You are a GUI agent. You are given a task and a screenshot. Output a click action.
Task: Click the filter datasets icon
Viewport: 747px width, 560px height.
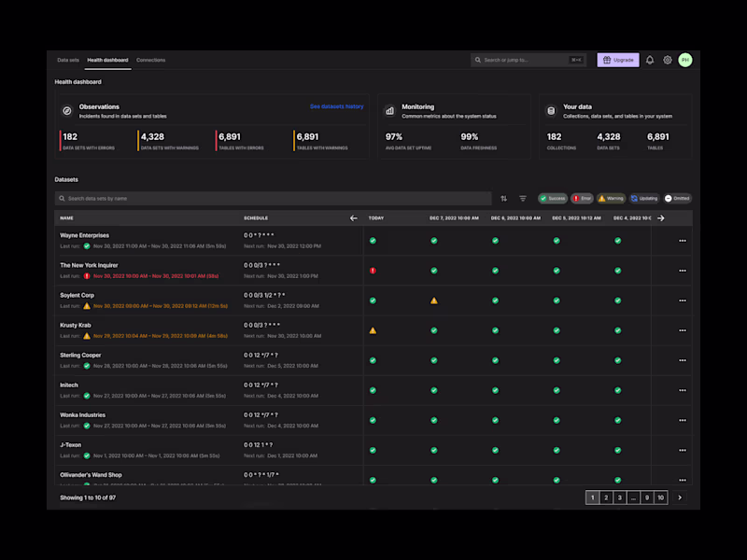523,199
